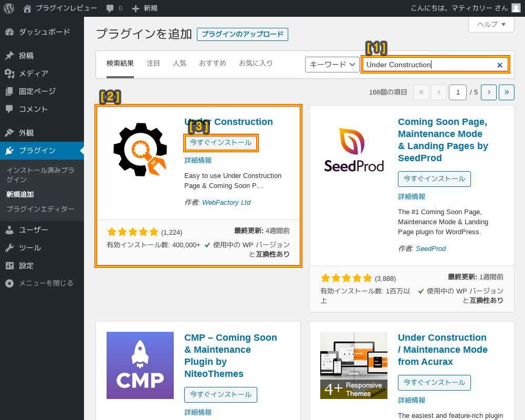Click the ダッシュボード gauge icon
This screenshot has width=525, height=420.
point(9,32)
